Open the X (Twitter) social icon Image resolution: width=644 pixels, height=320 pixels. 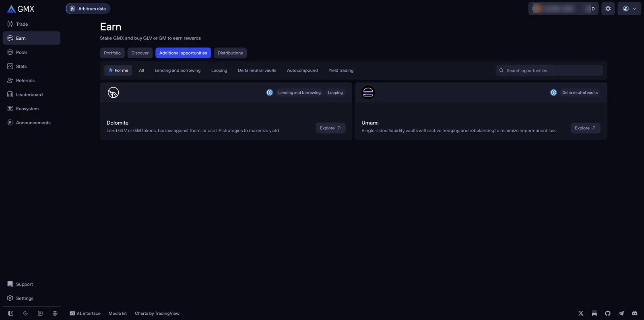click(x=581, y=313)
